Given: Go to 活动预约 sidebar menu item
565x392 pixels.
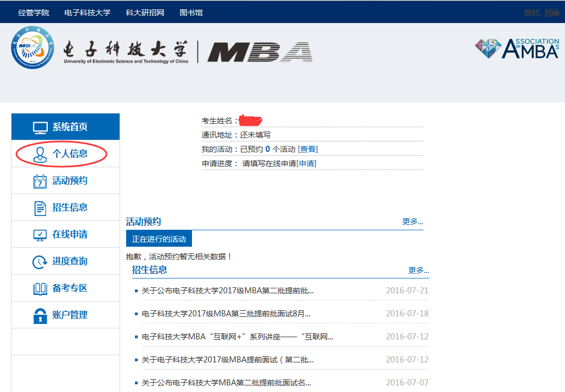Looking at the screenshot, I should [66, 180].
